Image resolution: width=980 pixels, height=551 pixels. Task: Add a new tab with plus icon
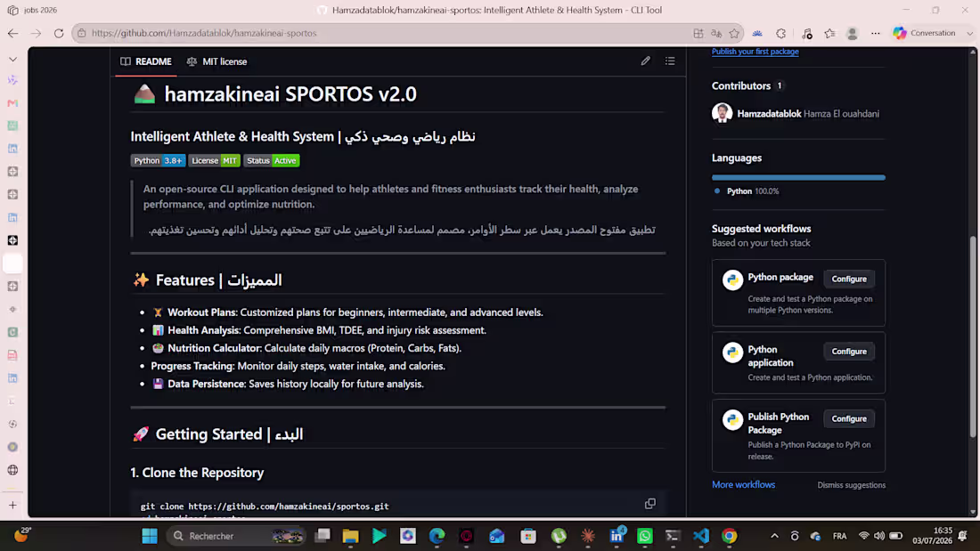(x=12, y=505)
